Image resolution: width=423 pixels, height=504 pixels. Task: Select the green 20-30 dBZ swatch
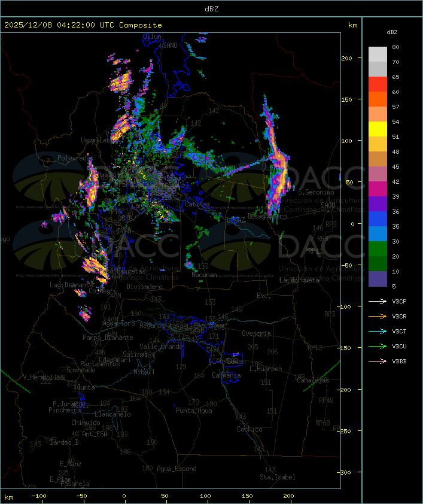point(378,248)
